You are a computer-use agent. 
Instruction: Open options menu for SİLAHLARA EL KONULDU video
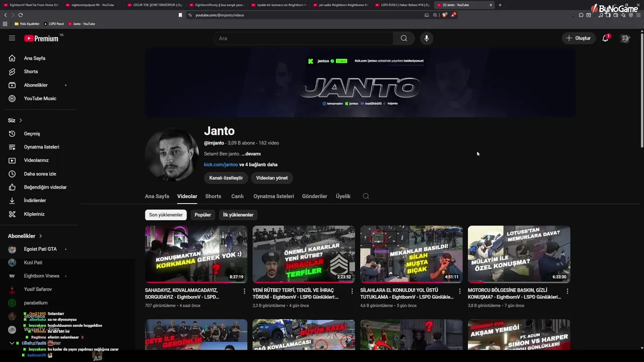tap(460, 291)
